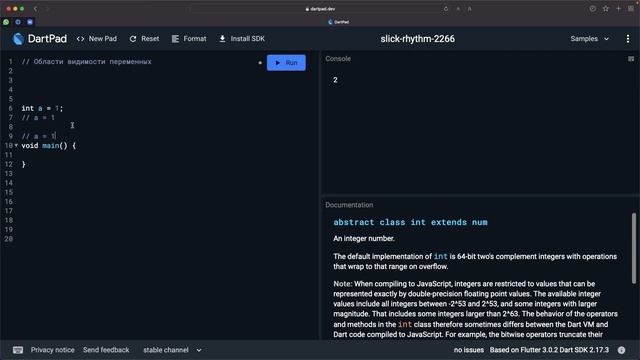This screenshot has height=360, width=640.
Task: Open the third pinned tab icon
Action: pyautogui.click(x=30, y=22)
